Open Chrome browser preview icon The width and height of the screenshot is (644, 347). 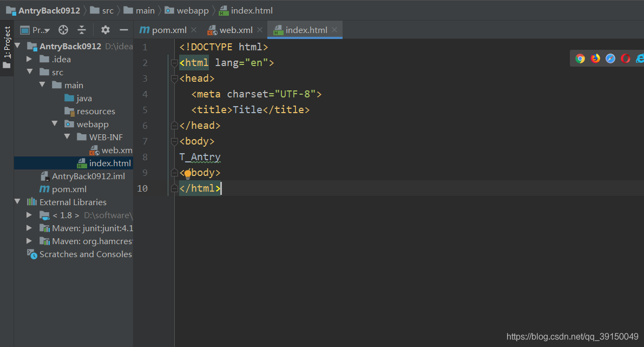tap(580, 58)
